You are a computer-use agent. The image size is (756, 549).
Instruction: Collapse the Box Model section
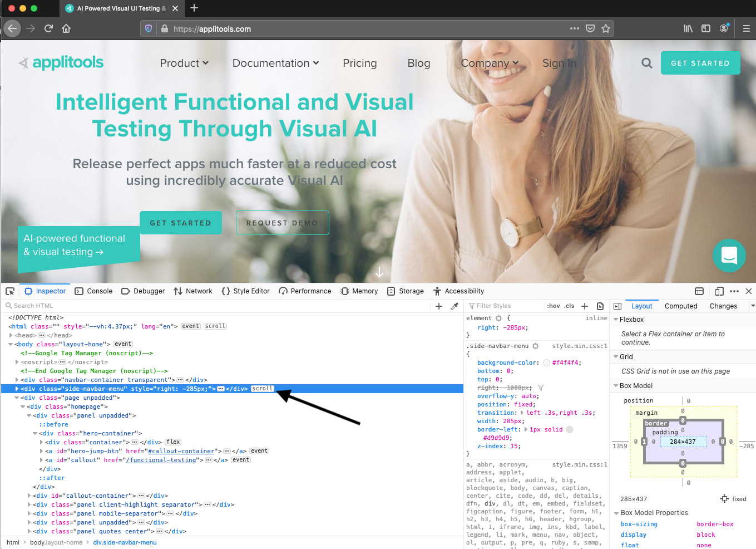pyautogui.click(x=616, y=386)
